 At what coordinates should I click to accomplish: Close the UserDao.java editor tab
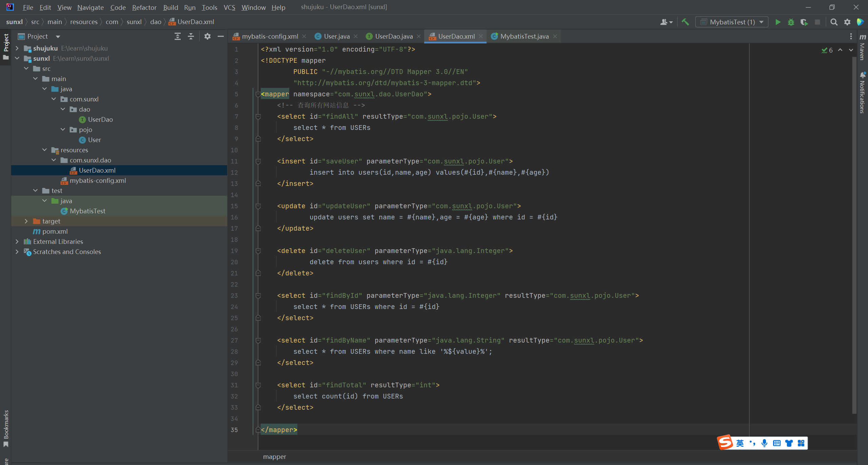point(419,36)
